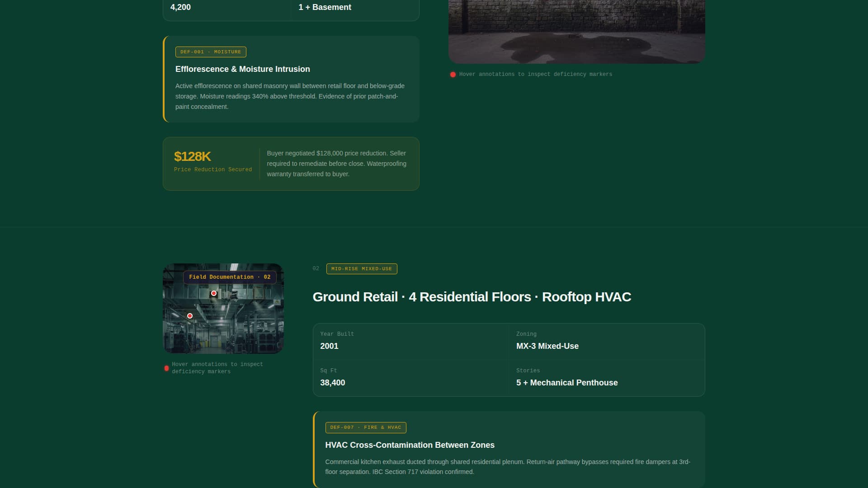Viewport: 868px width, 488px height.
Task: Click red legend dot beside wall photo caption
Action: point(453,75)
